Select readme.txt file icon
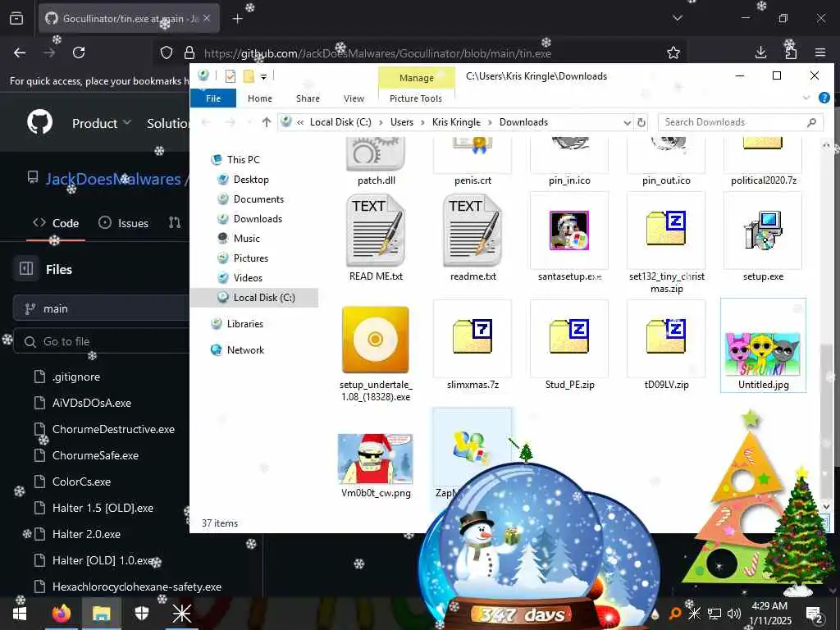This screenshot has height=630, width=840. [472, 231]
